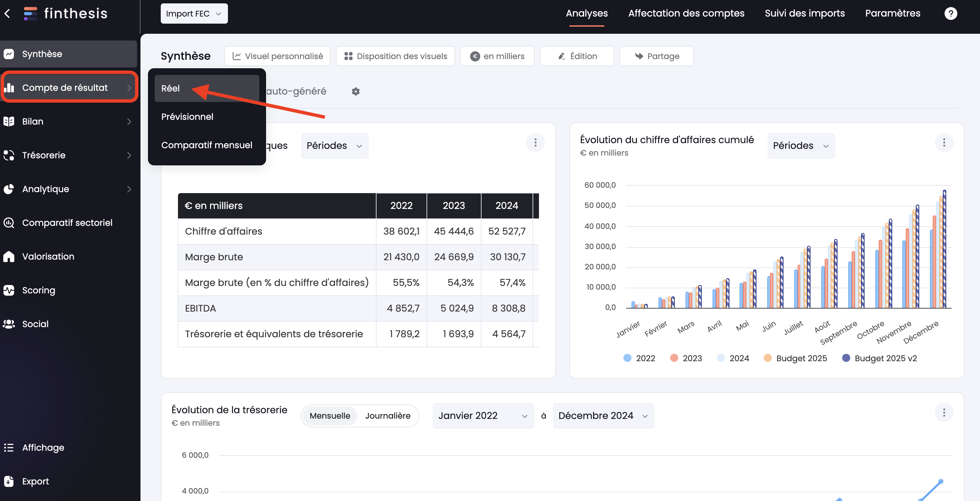Click the Trésorerie cycle icon
Image resolution: width=980 pixels, height=501 pixels.
[x=9, y=155]
